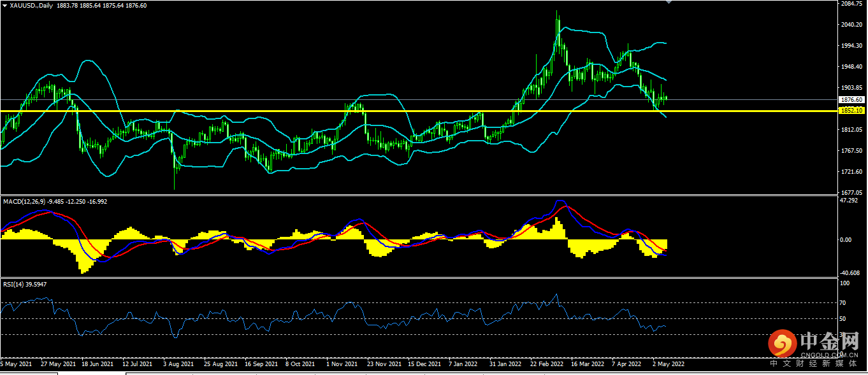
Task: Select the 1 Nov 2021 date label
Action: (x=342, y=364)
